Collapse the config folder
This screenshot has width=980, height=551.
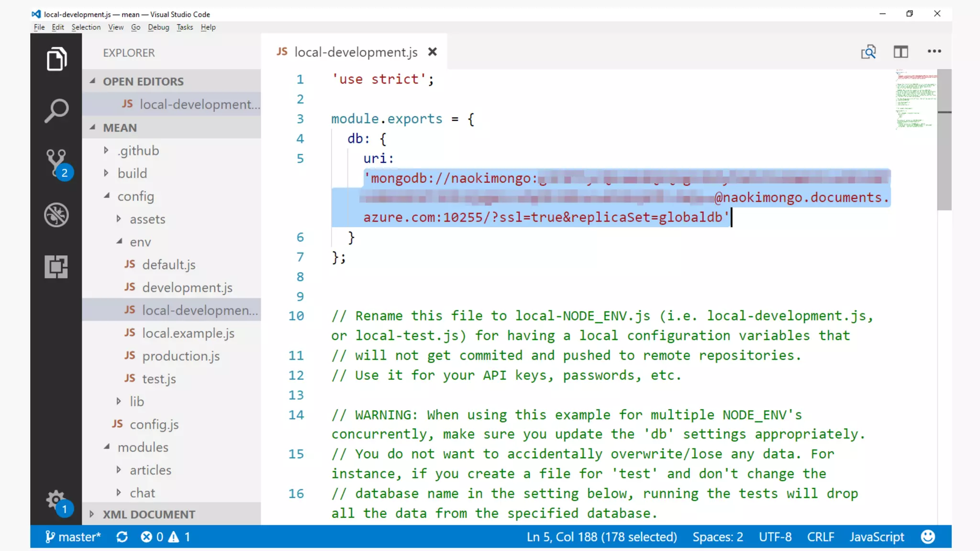click(136, 197)
